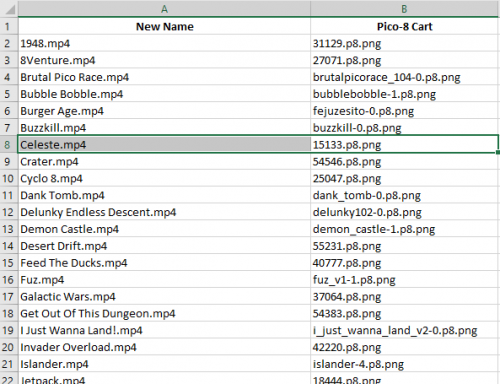Screen dimensions: 500x384
Task: Click the select-all corner triangle
Action: [10, 10]
